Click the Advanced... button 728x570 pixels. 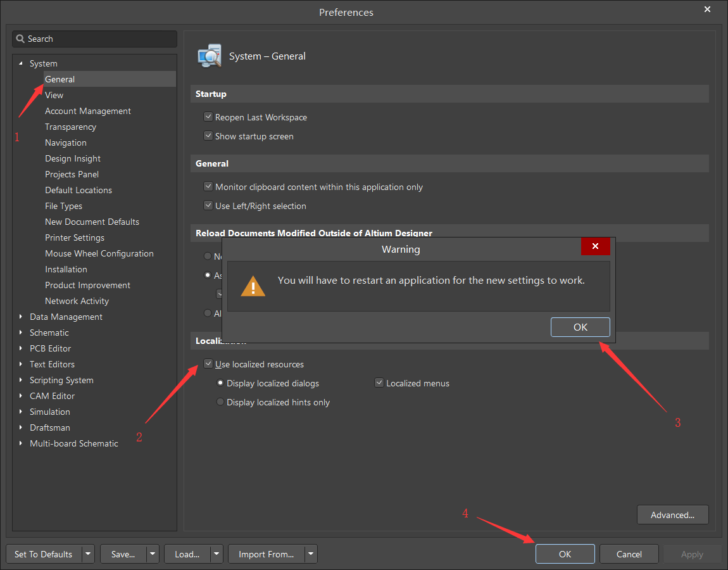point(672,515)
